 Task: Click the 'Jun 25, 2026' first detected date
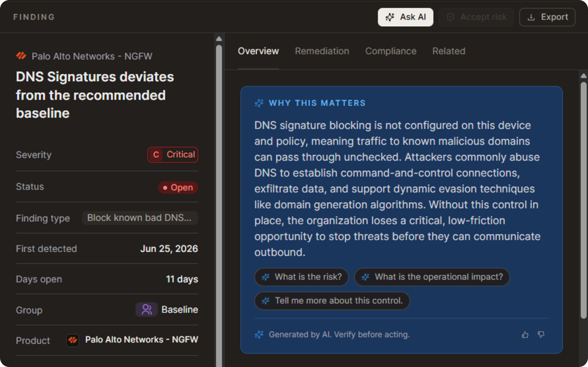tap(169, 249)
